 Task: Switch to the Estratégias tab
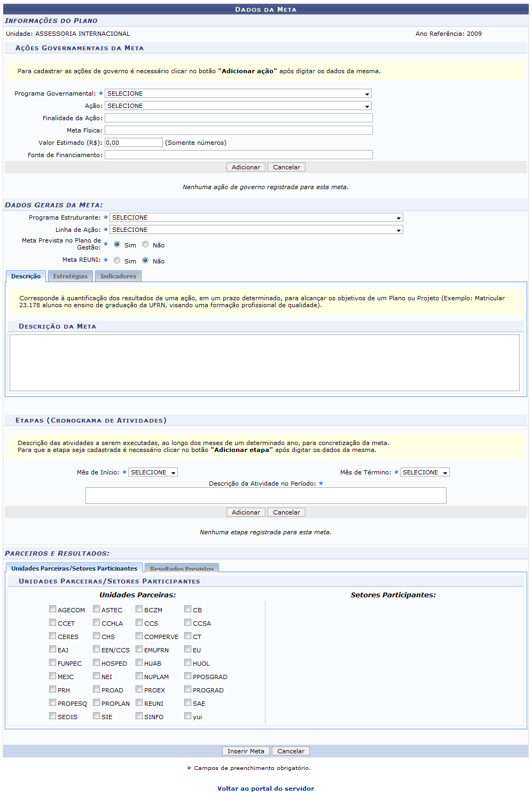pos(71,276)
